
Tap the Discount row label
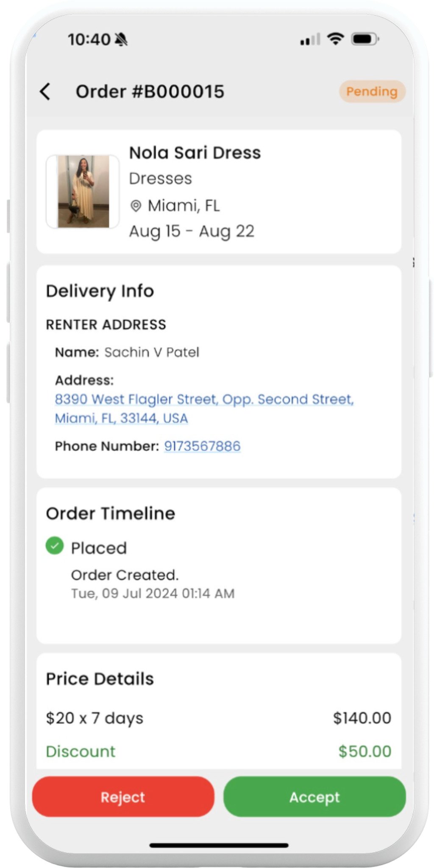81,751
